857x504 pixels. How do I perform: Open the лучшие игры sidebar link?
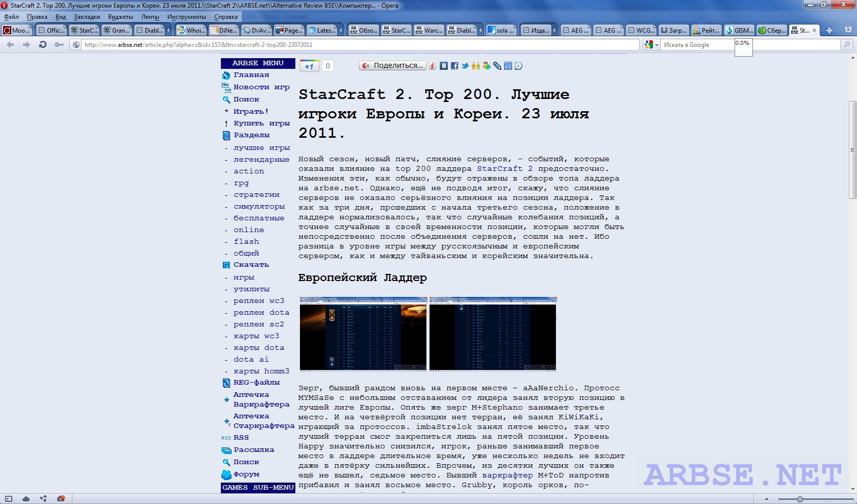coord(262,148)
